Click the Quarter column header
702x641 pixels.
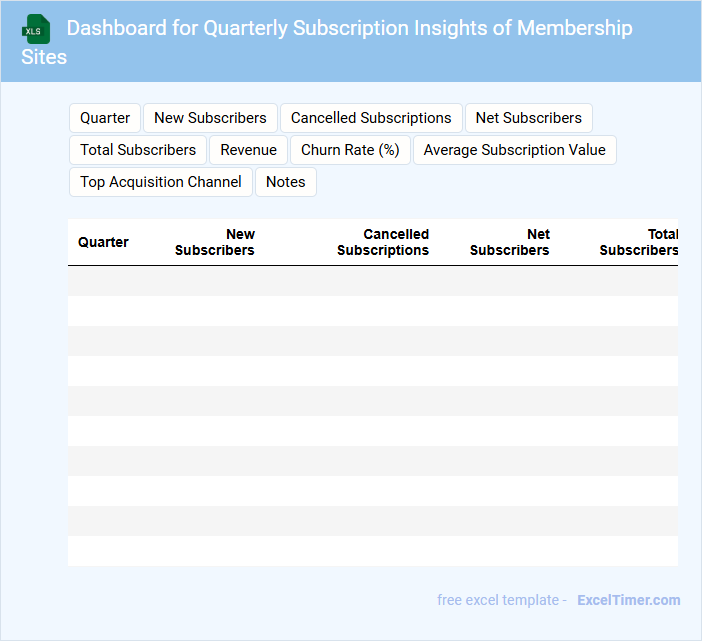coord(103,242)
